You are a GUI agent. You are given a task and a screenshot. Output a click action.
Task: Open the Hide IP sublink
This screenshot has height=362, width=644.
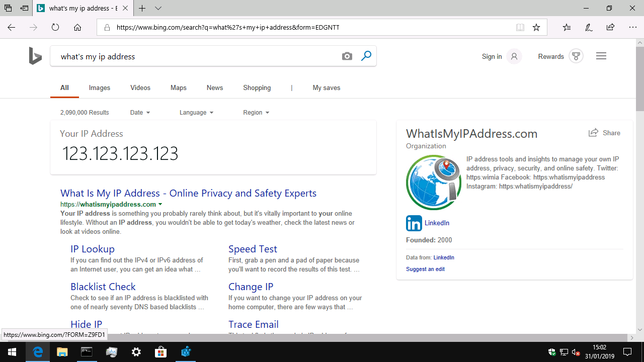click(86, 324)
